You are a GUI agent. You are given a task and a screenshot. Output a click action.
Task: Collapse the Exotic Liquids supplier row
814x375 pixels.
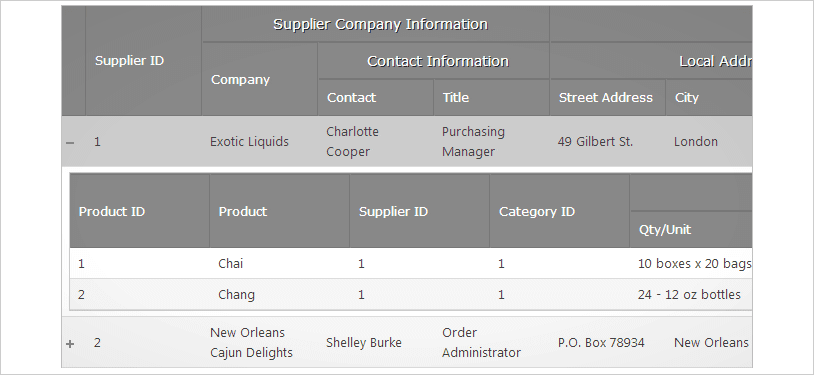(x=71, y=142)
